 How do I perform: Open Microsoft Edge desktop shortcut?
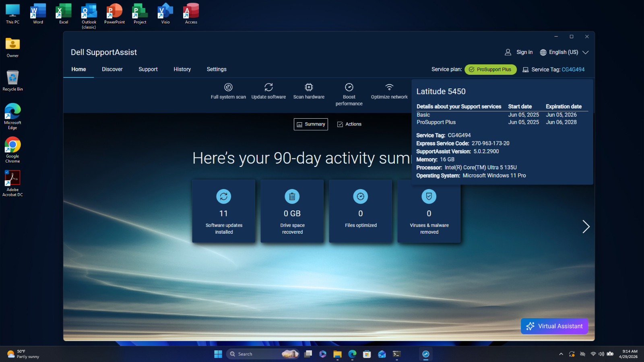[12, 117]
